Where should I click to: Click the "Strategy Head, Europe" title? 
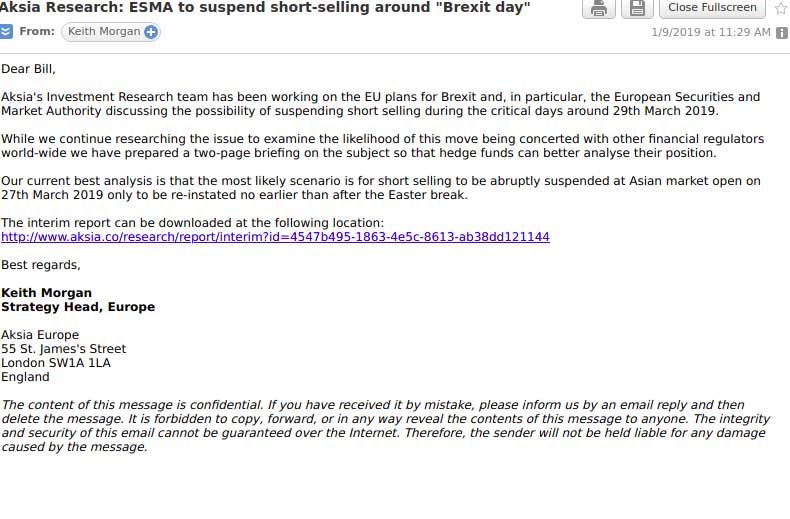pyautogui.click(x=78, y=307)
